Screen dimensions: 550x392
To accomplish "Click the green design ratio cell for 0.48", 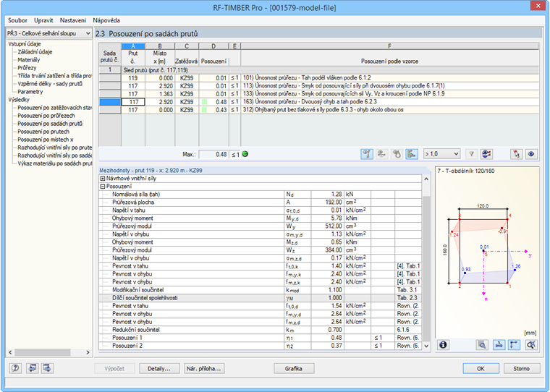I will 213,102.
